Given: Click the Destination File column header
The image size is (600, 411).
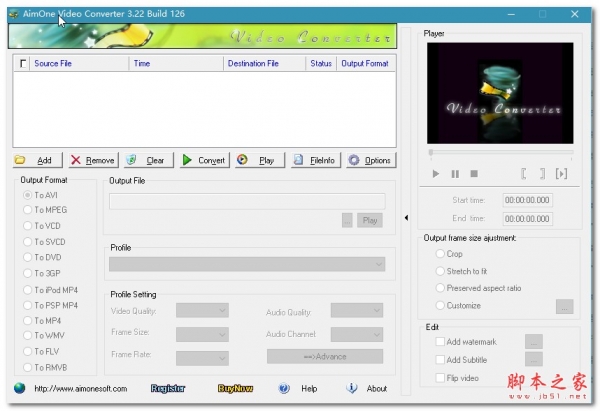Looking at the screenshot, I should click(264, 64).
